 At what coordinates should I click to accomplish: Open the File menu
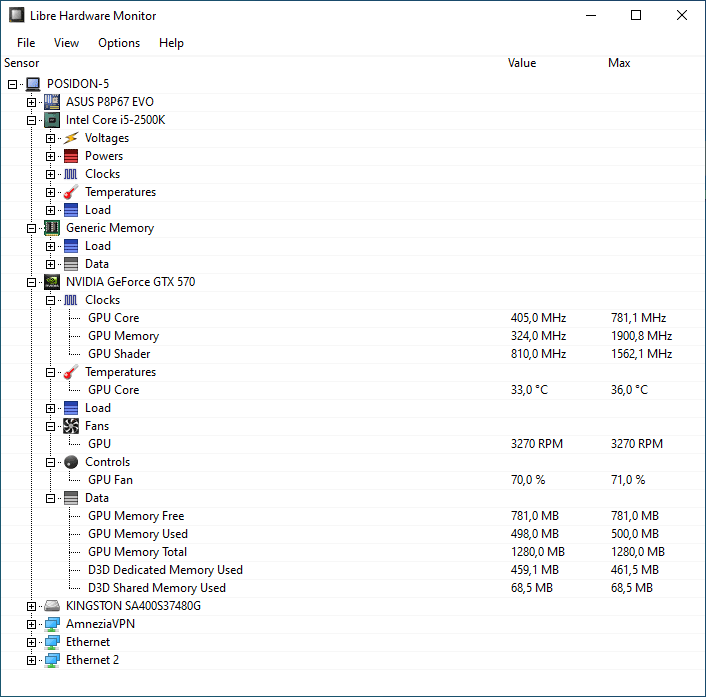pyautogui.click(x=26, y=43)
